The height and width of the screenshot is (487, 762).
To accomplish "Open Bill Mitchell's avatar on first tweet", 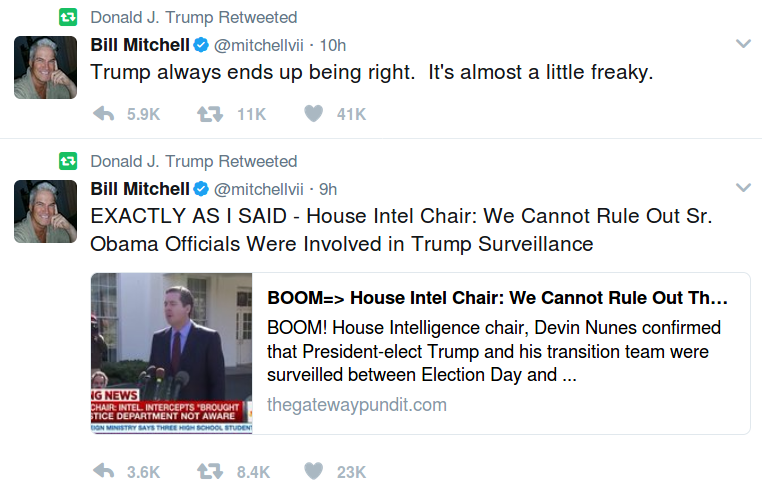I will click(x=45, y=67).
